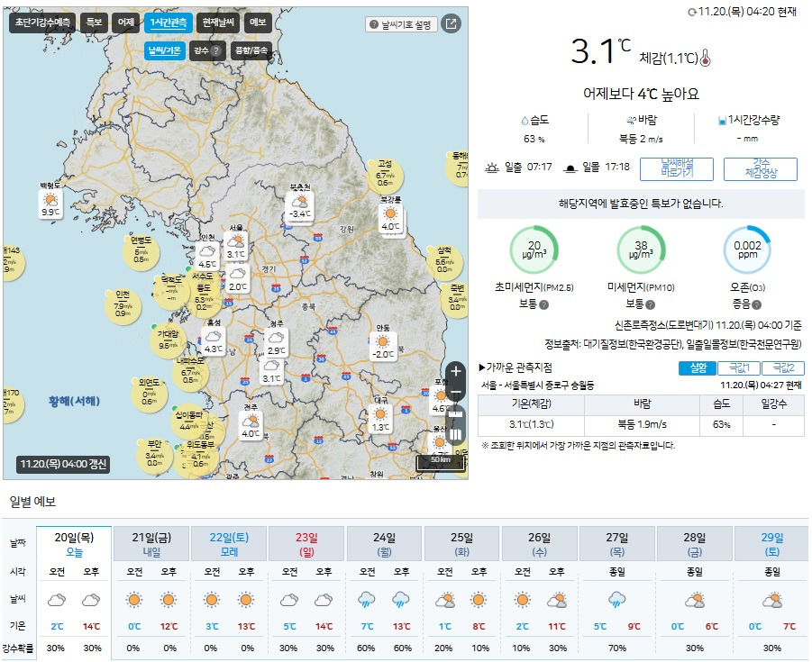Activate the map ruler measuring tool

click(x=455, y=414)
